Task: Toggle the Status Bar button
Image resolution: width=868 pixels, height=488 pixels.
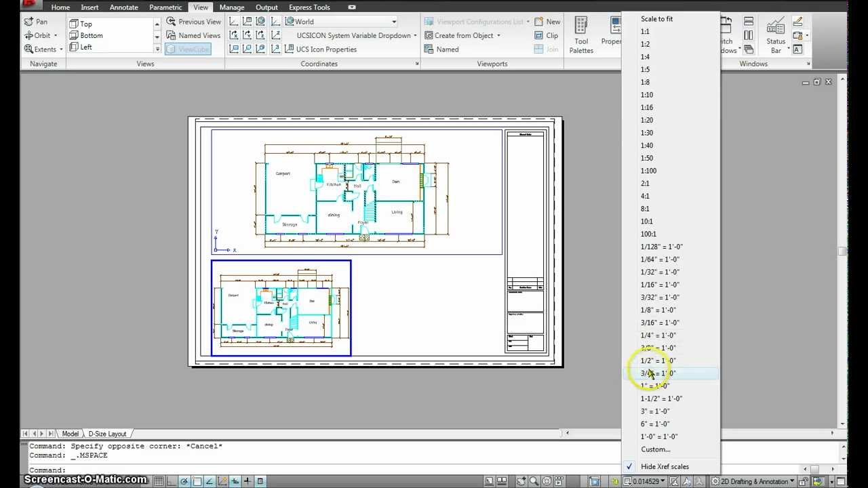Action: (776, 35)
